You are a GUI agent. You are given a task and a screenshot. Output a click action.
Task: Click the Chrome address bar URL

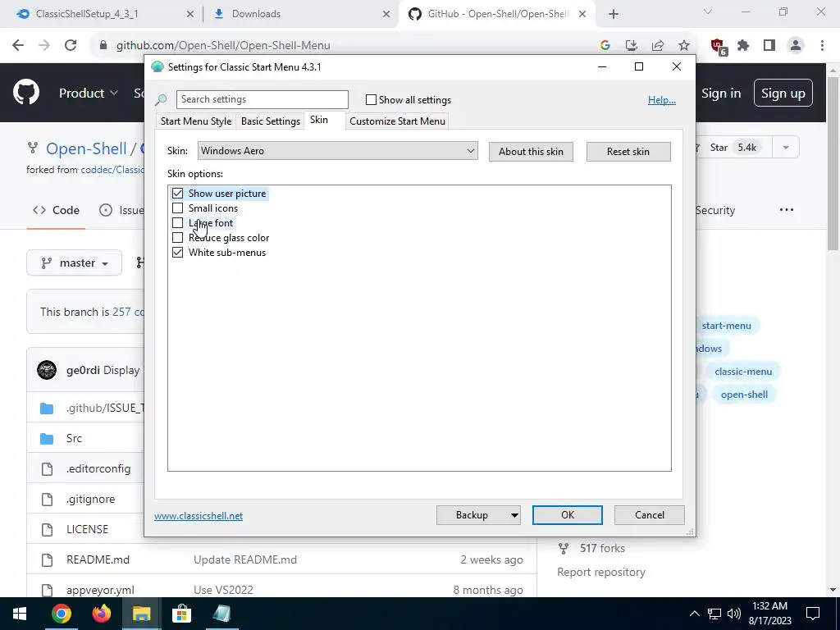point(223,46)
